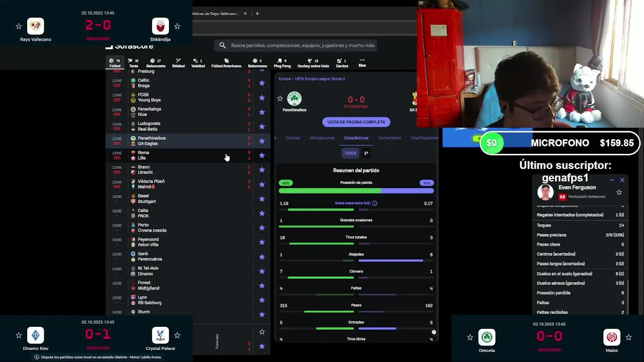The image size is (644, 362).
Task: Open the Europe breadcrumb link
Action: [285, 79]
